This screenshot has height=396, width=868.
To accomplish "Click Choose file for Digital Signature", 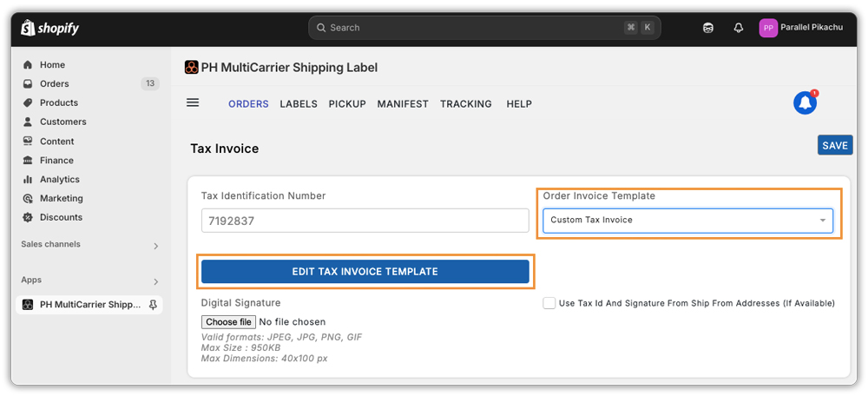I will pos(228,322).
